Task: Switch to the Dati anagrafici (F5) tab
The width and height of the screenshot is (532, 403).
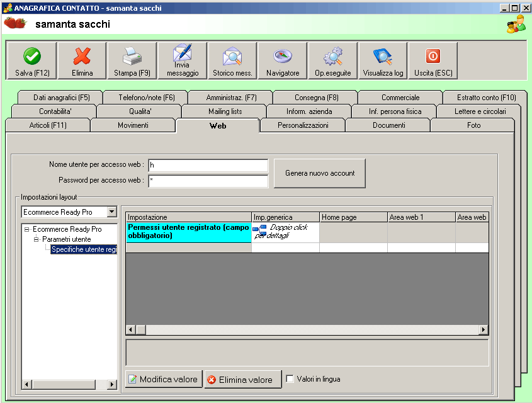Action: coord(61,98)
